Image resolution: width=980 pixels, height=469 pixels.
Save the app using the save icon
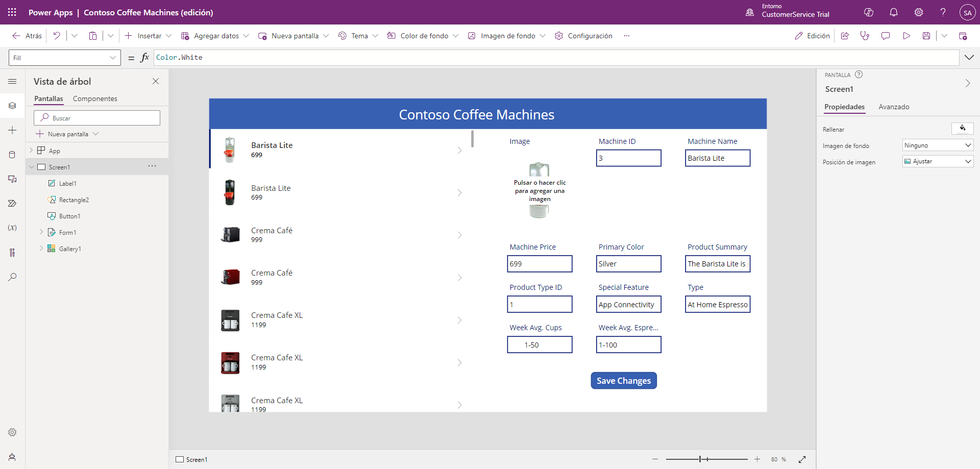click(x=926, y=36)
